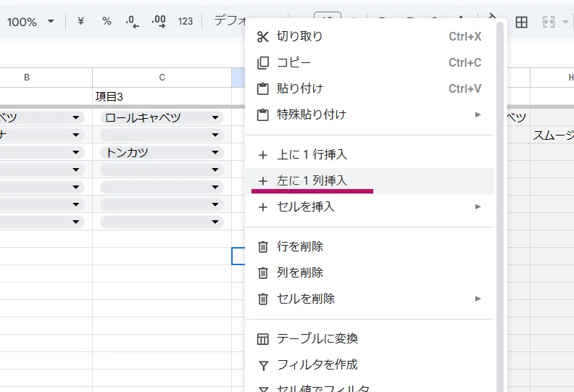This screenshot has width=574, height=392.
Task: Open the 123 number formats menu
Action: click(x=186, y=22)
